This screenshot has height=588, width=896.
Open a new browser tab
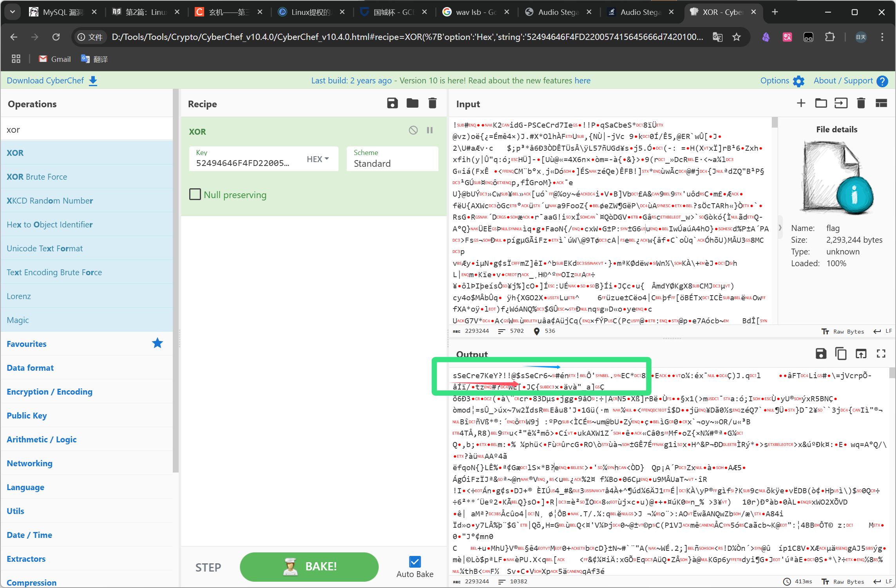(775, 12)
